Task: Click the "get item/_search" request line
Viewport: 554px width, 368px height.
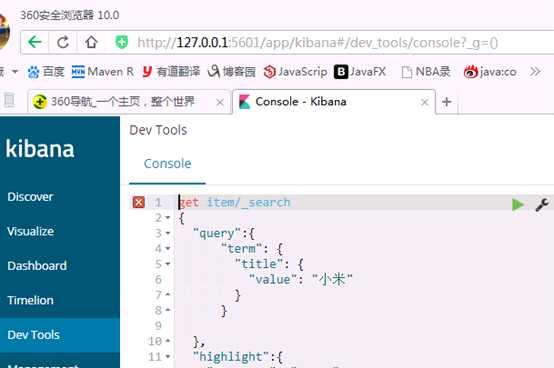Action: click(234, 202)
